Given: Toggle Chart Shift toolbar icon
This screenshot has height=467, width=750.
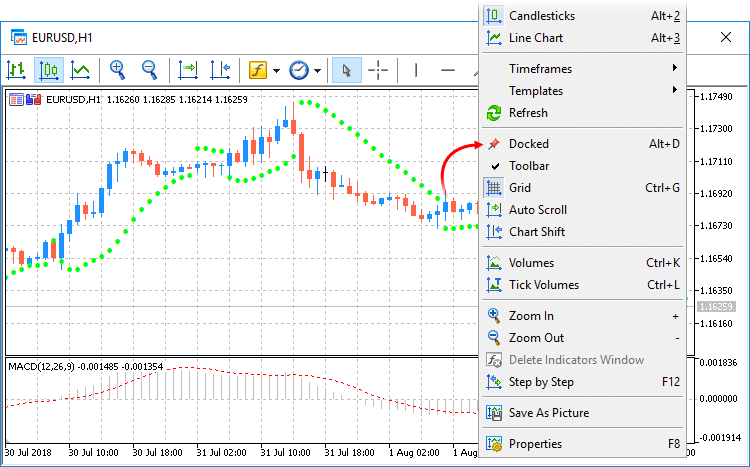Looking at the screenshot, I should 220,70.
